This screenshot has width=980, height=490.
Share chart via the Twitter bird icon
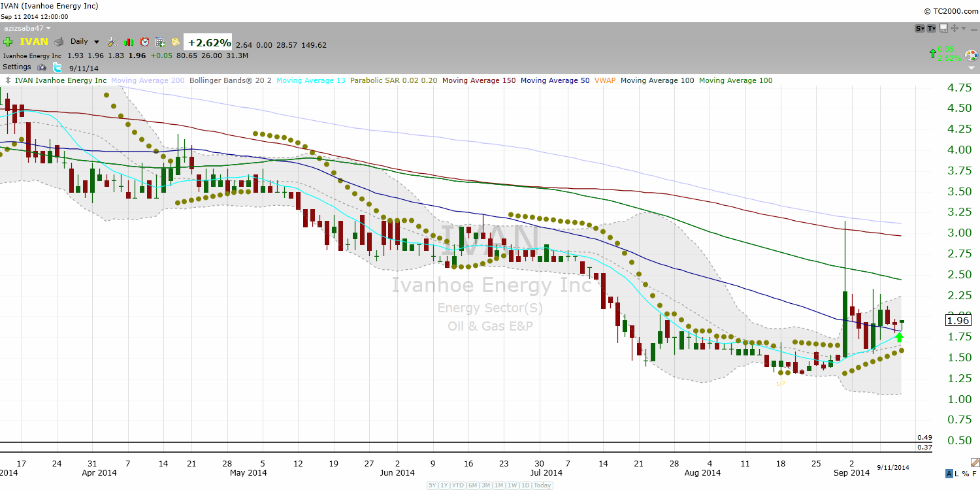click(57, 67)
